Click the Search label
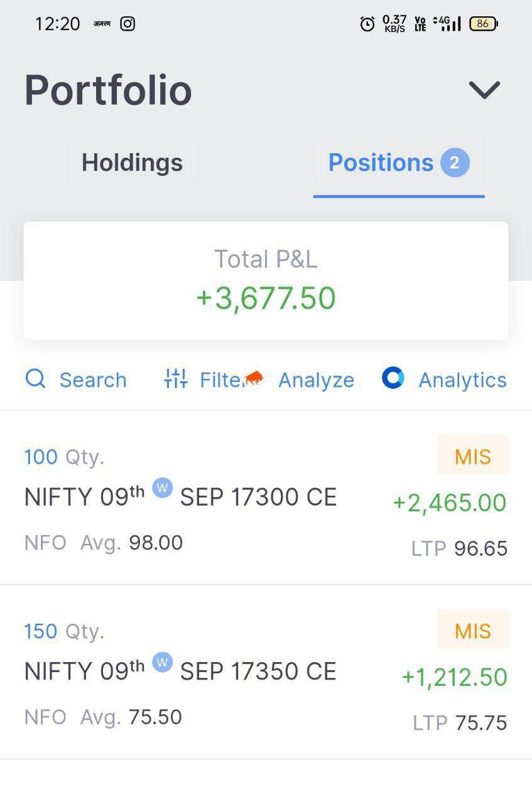Screen dimensions: 532x804 tap(93, 380)
